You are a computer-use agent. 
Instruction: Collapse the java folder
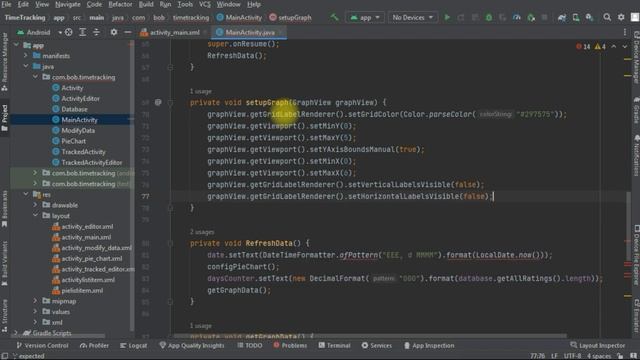pos(26,66)
